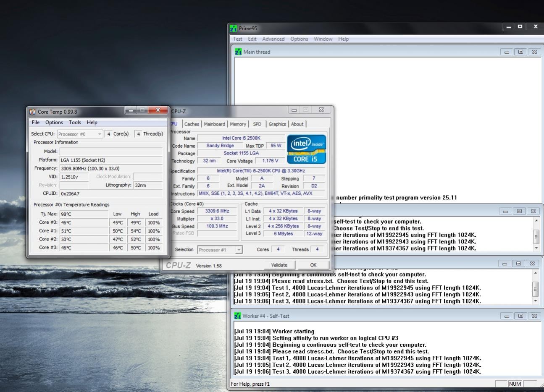Click the CPU-Z Name field Intel Core i5 2500K
This screenshot has width=544, height=392.
241,138
